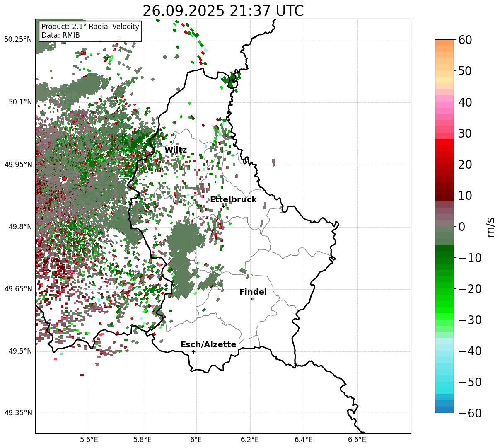Click the colorbar 40 tick label
The width and height of the screenshot is (500, 448).
tap(464, 102)
